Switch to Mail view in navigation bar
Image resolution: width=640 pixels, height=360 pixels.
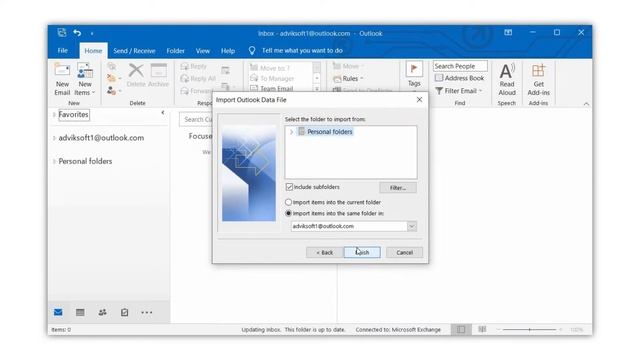(58, 312)
